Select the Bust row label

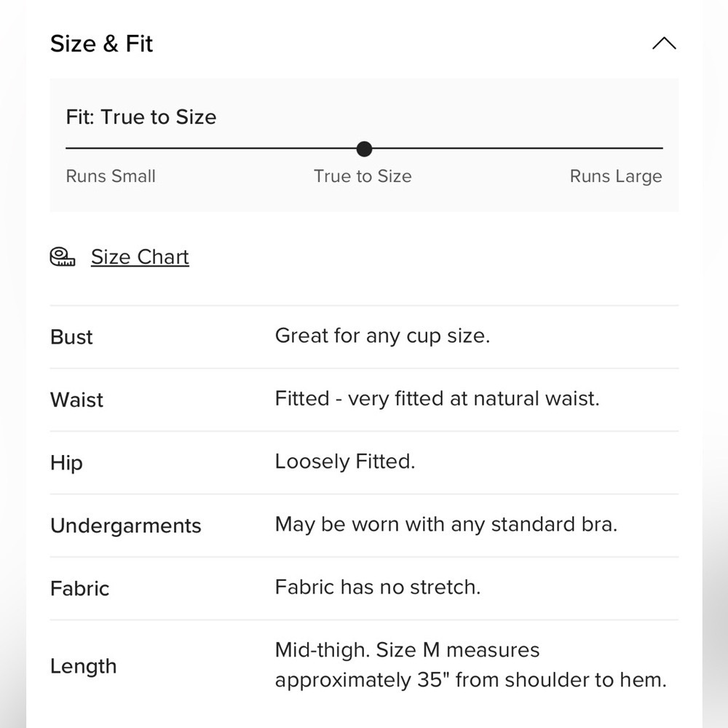coord(71,337)
